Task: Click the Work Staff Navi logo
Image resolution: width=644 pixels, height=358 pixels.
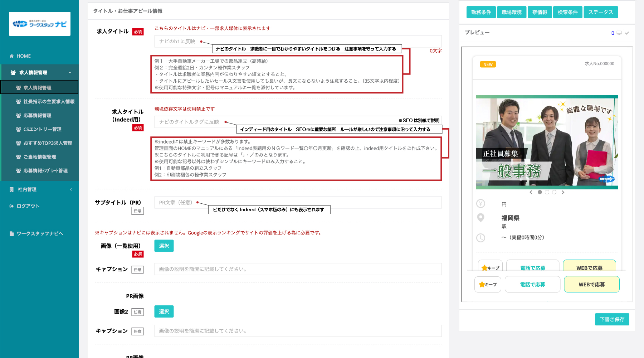Action: coord(40,24)
